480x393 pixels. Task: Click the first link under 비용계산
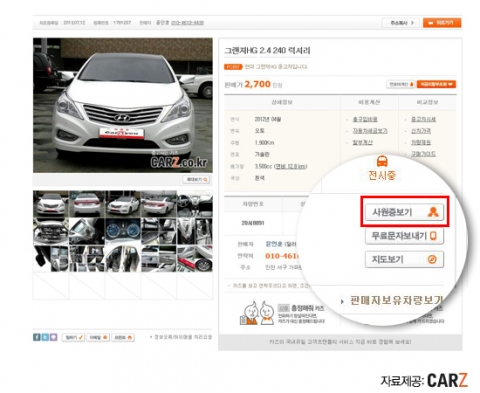[x=365, y=119]
